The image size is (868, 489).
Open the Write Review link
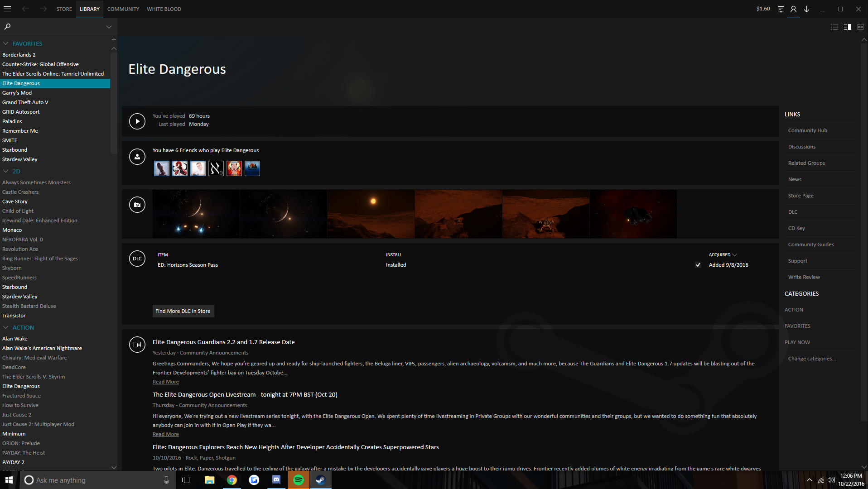click(x=804, y=277)
